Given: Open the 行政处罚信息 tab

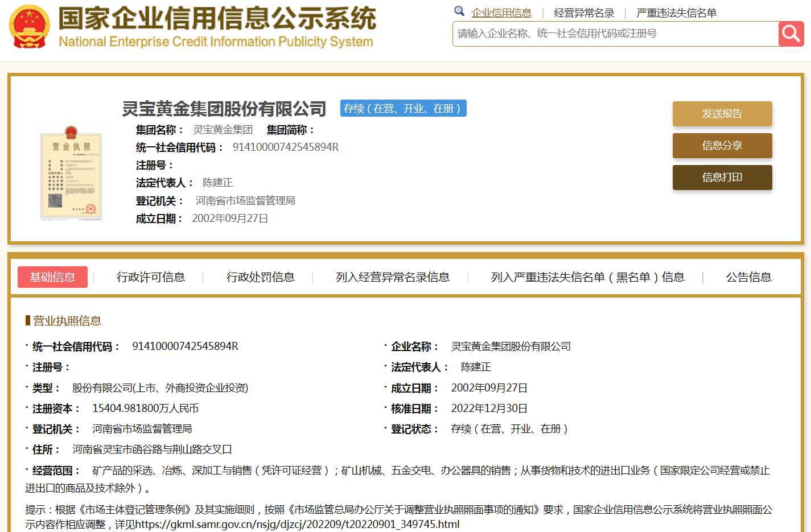Looking at the screenshot, I should click(260, 277).
